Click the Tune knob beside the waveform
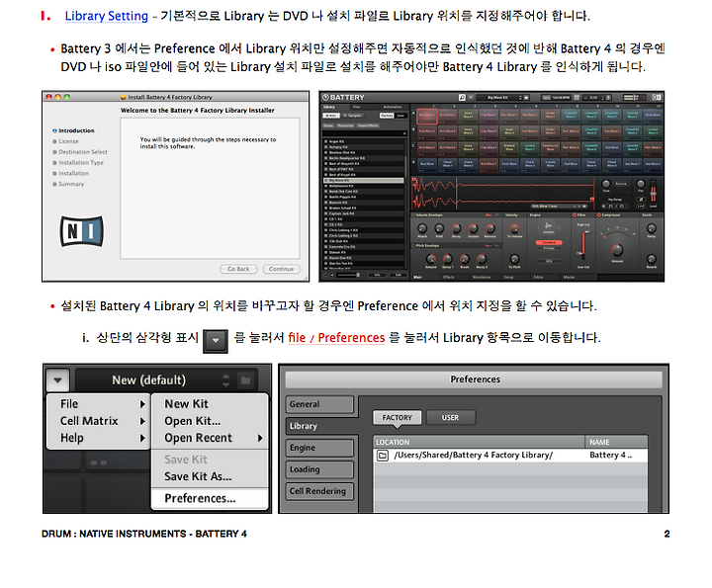712x588 pixels. click(x=606, y=184)
